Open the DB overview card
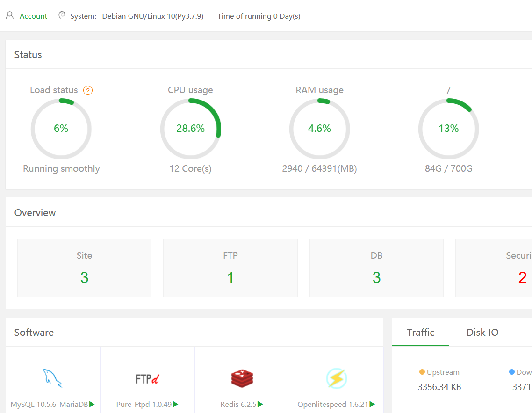532x413 pixels. tap(377, 268)
